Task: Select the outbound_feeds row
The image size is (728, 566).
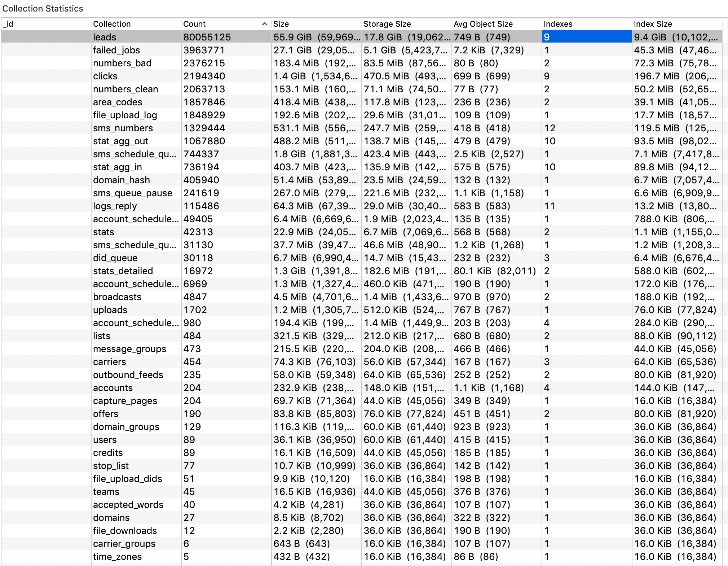Action: [x=128, y=375]
